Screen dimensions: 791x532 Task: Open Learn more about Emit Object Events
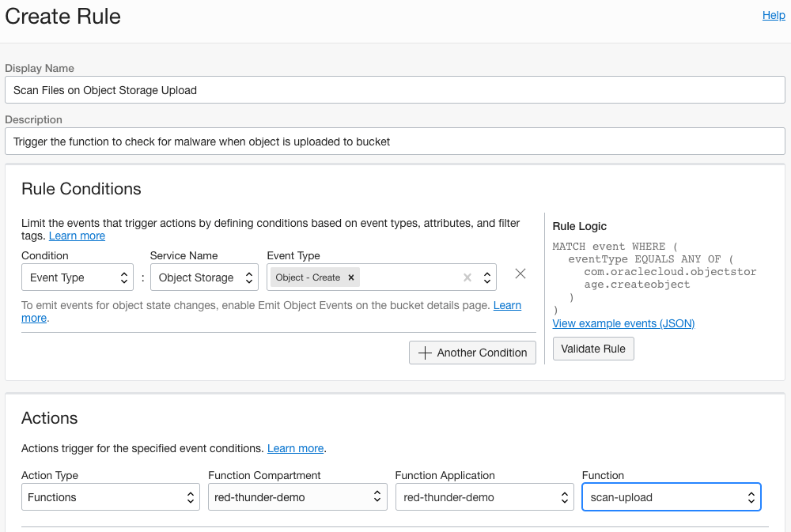coord(507,305)
